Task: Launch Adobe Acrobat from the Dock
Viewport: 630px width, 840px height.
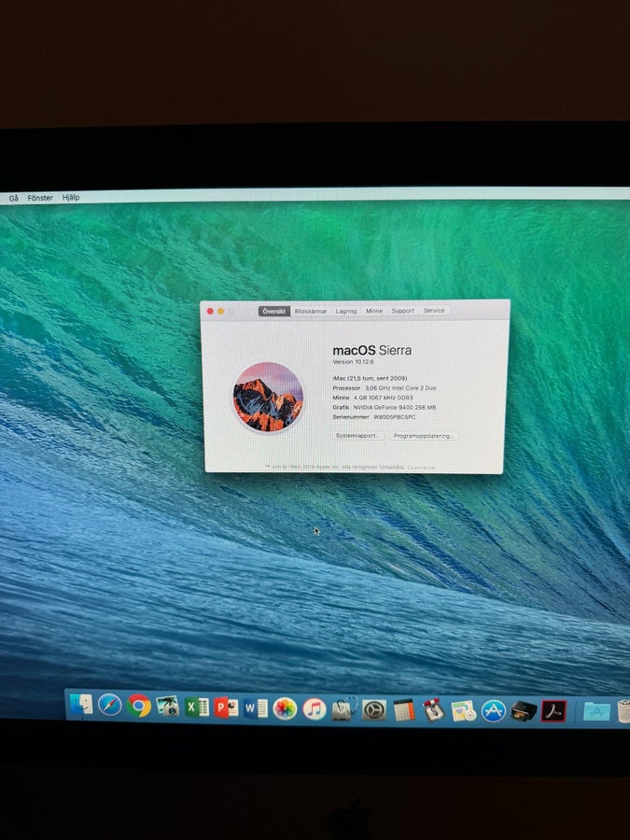Action: point(553,711)
